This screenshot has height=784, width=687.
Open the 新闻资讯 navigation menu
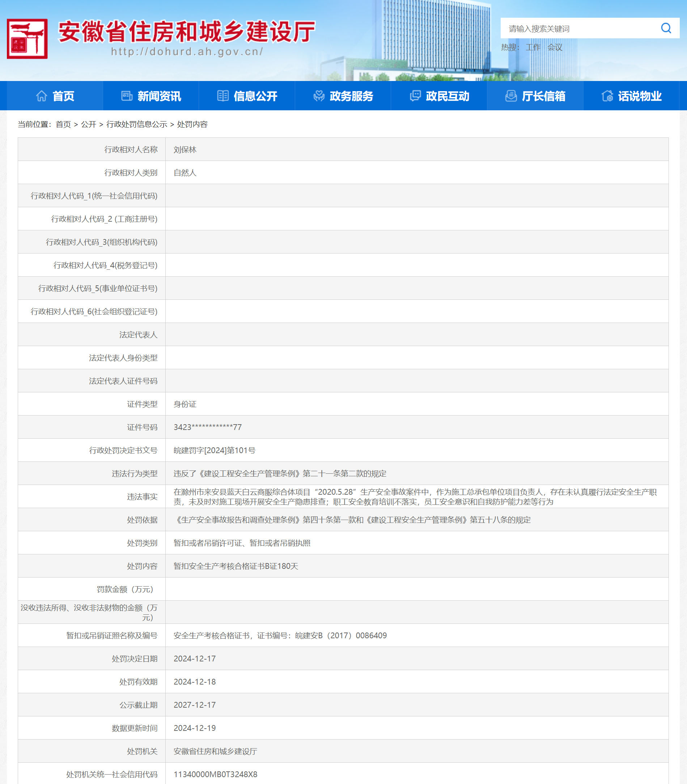pyautogui.click(x=160, y=96)
